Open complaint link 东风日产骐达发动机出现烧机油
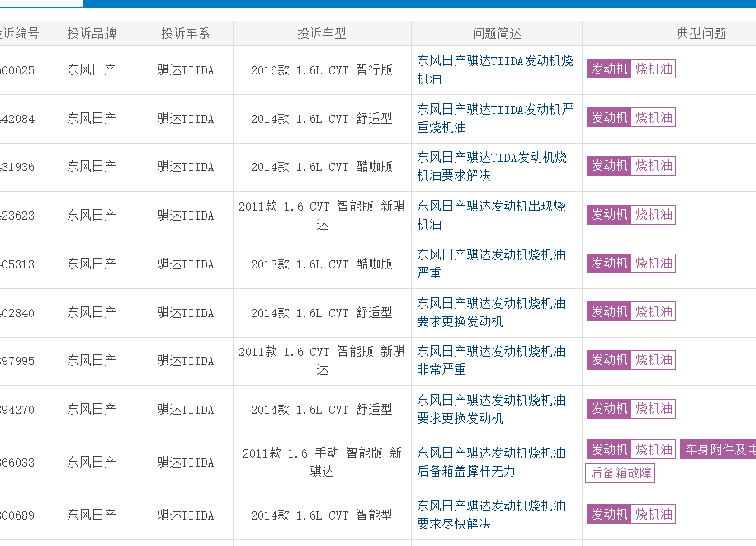 [491, 215]
